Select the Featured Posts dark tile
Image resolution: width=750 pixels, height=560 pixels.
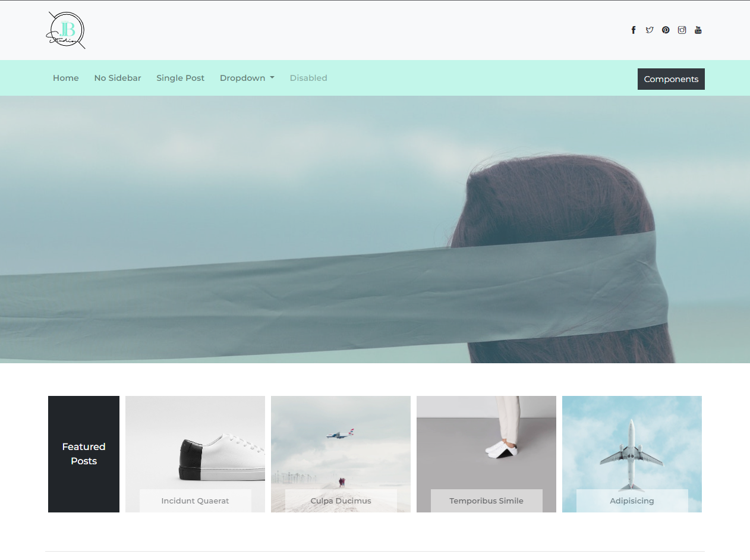84,454
